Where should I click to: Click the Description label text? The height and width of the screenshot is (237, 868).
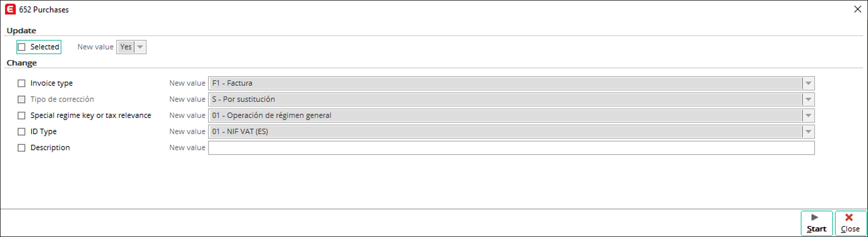click(x=50, y=148)
